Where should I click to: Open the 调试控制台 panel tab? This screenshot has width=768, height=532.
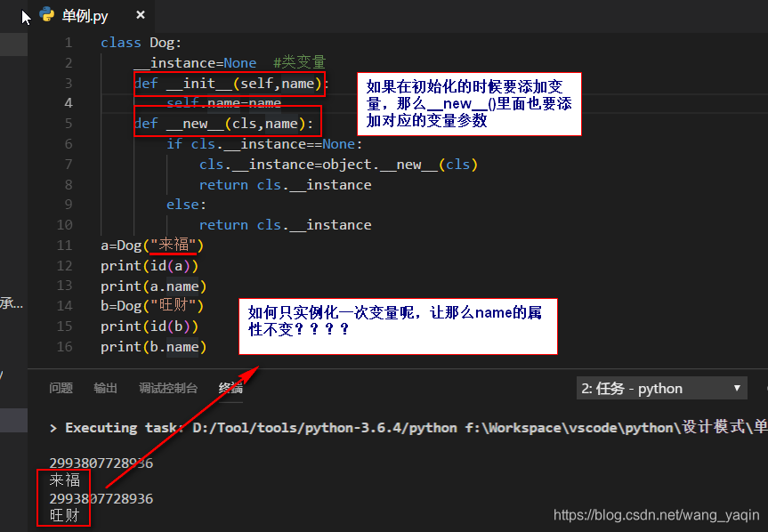tap(168, 388)
